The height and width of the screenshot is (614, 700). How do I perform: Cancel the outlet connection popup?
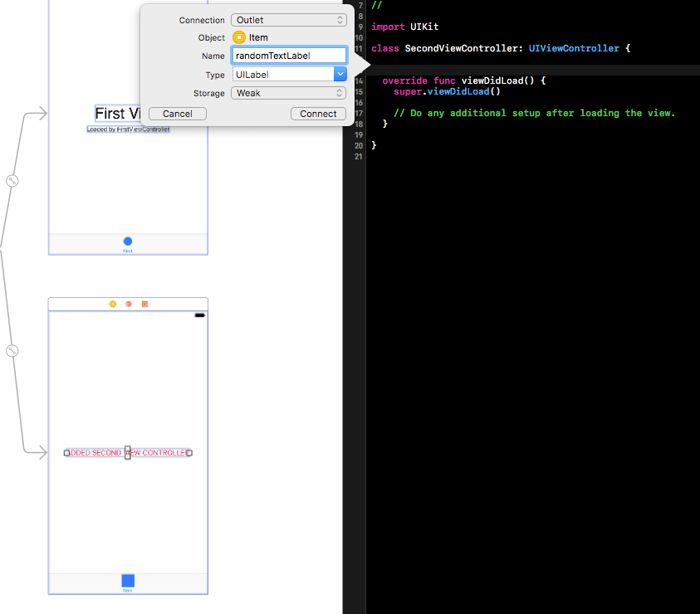pos(177,114)
